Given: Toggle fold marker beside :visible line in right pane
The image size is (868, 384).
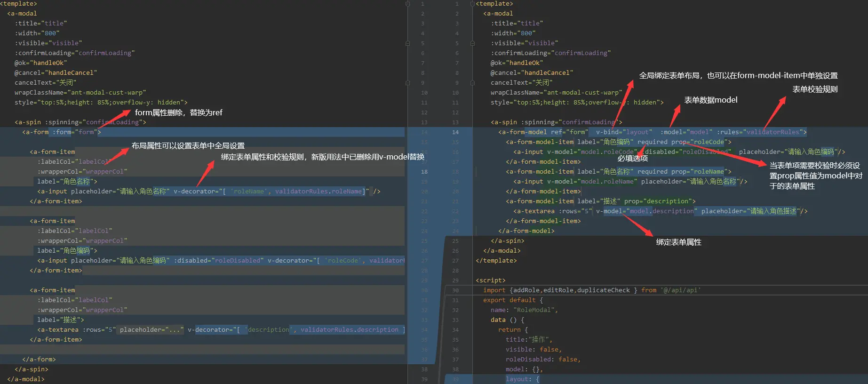Looking at the screenshot, I should (472, 43).
